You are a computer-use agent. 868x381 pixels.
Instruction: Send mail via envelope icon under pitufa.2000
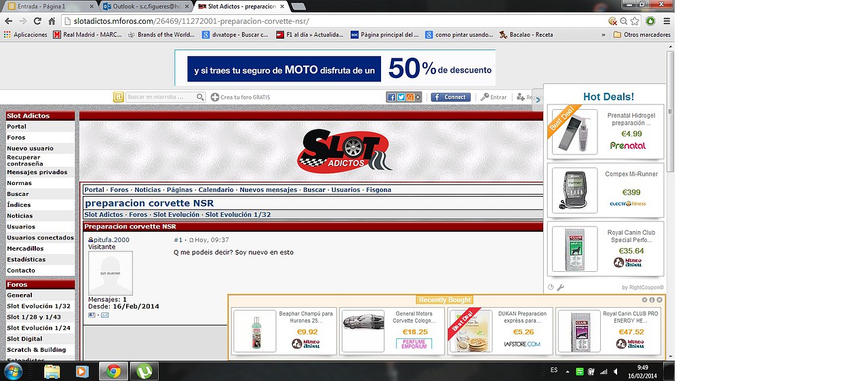[105, 315]
